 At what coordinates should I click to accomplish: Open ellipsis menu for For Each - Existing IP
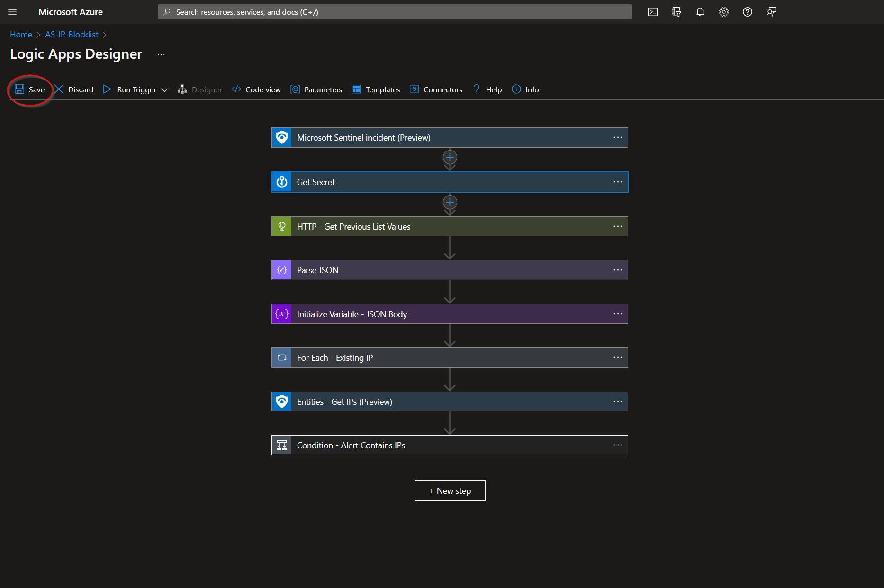coord(618,357)
